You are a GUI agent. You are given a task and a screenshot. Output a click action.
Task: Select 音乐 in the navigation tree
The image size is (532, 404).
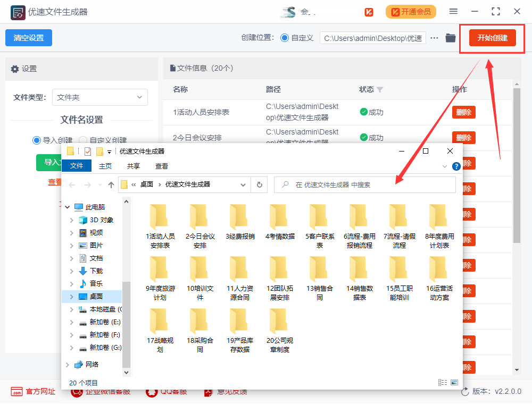(x=96, y=284)
